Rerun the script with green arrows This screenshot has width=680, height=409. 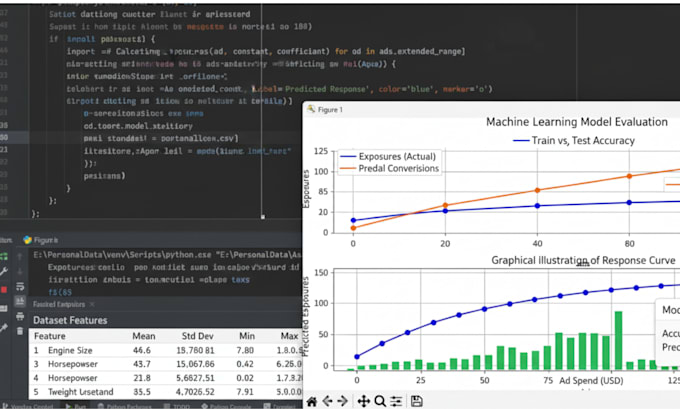pos(4,256)
